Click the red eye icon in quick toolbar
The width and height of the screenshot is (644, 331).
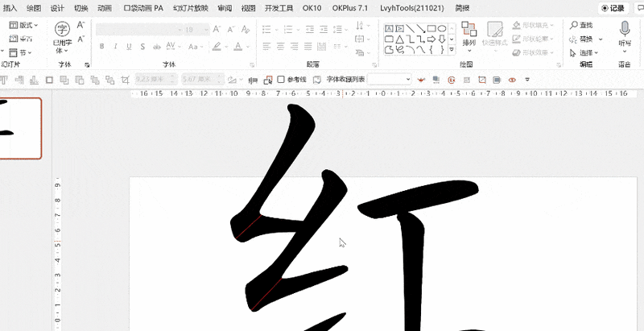click(512, 80)
